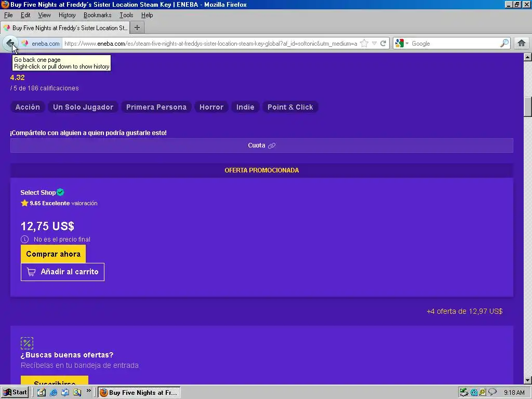The width and height of the screenshot is (532, 399).
Task: Click the page scroll up arrow
Action: (x=528, y=57)
